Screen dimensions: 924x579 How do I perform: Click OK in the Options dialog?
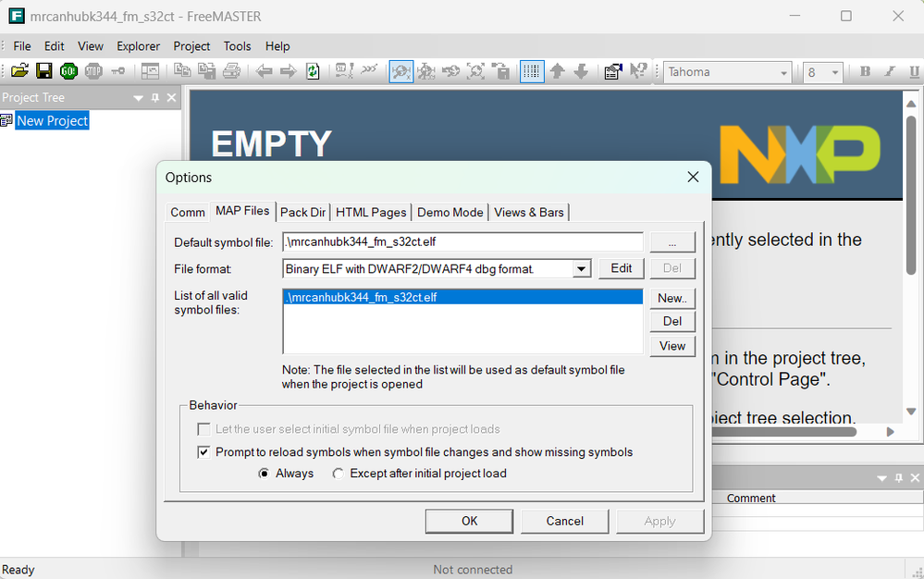point(469,522)
